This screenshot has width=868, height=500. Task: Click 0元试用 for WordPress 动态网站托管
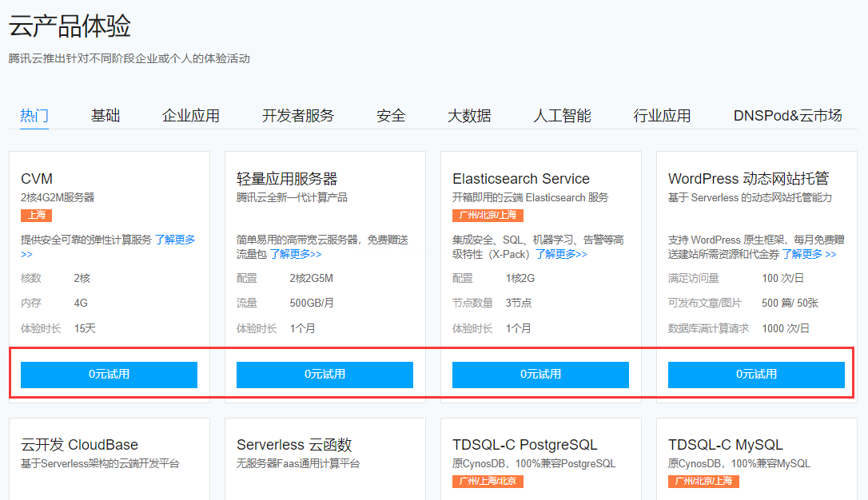[756, 374]
